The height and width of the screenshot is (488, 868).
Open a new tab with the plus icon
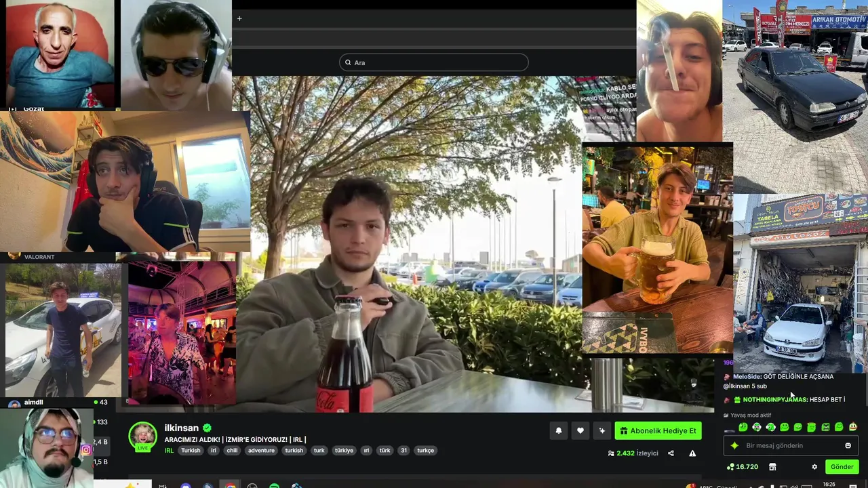(x=239, y=18)
